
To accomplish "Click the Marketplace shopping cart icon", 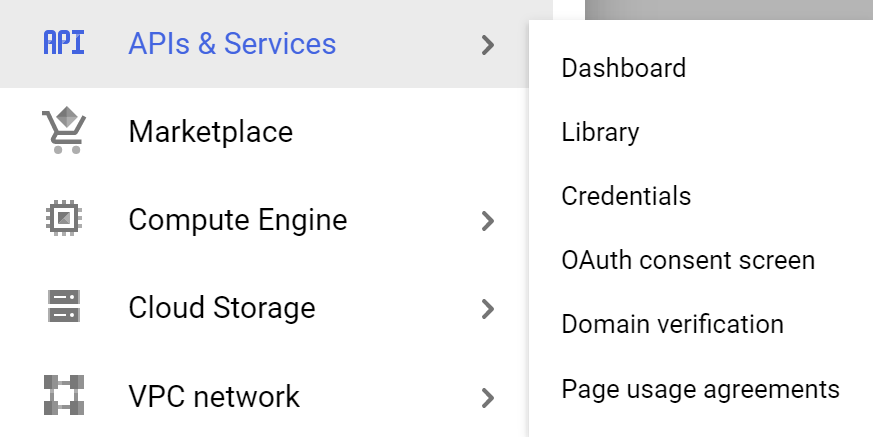I will coord(64,130).
